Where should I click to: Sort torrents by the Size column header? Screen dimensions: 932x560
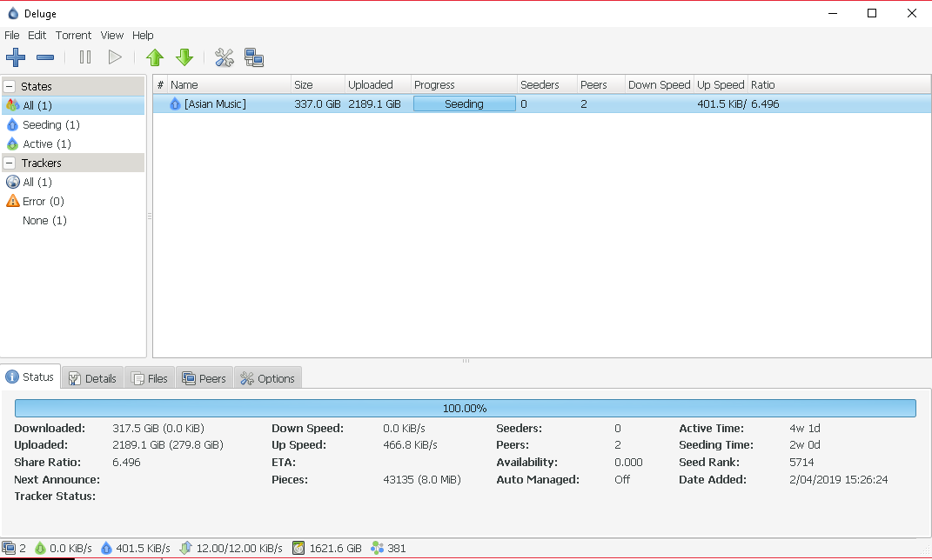pos(318,85)
